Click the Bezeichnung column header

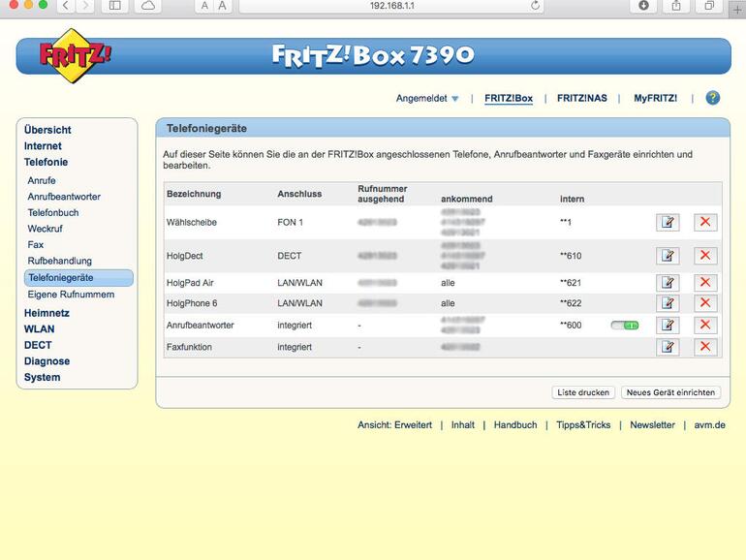194,194
